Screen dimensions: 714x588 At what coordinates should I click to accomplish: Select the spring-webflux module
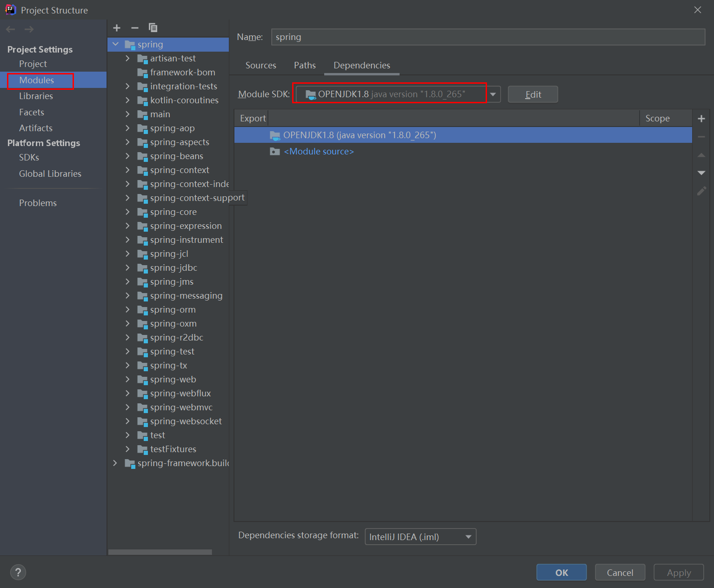tap(180, 393)
